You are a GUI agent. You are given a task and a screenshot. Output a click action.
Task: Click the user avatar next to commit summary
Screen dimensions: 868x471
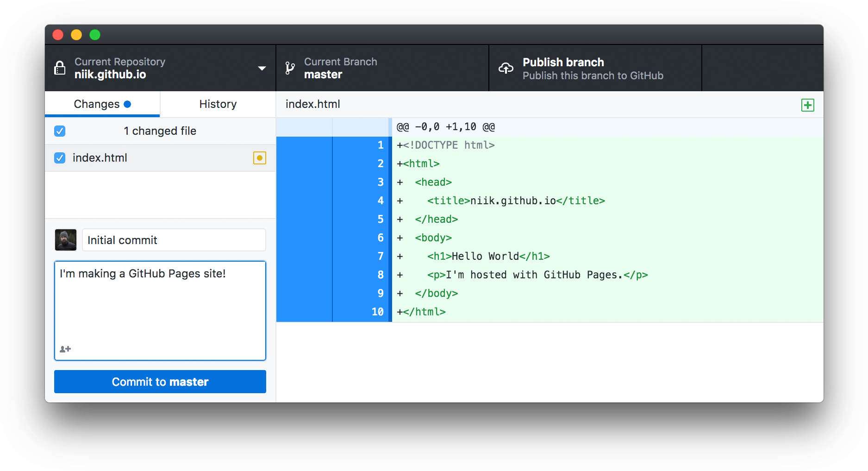tap(65, 240)
